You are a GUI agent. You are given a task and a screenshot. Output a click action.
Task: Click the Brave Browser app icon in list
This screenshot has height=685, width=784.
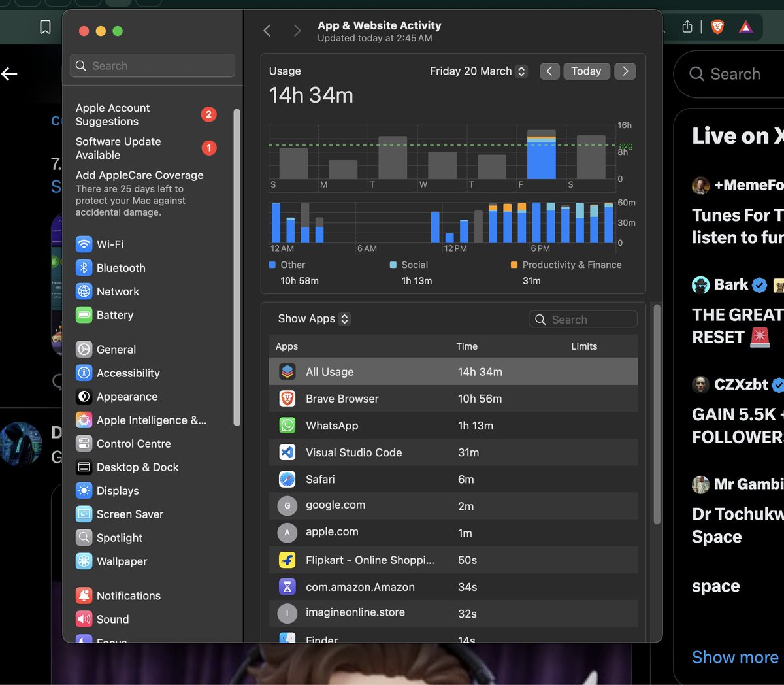coord(287,399)
